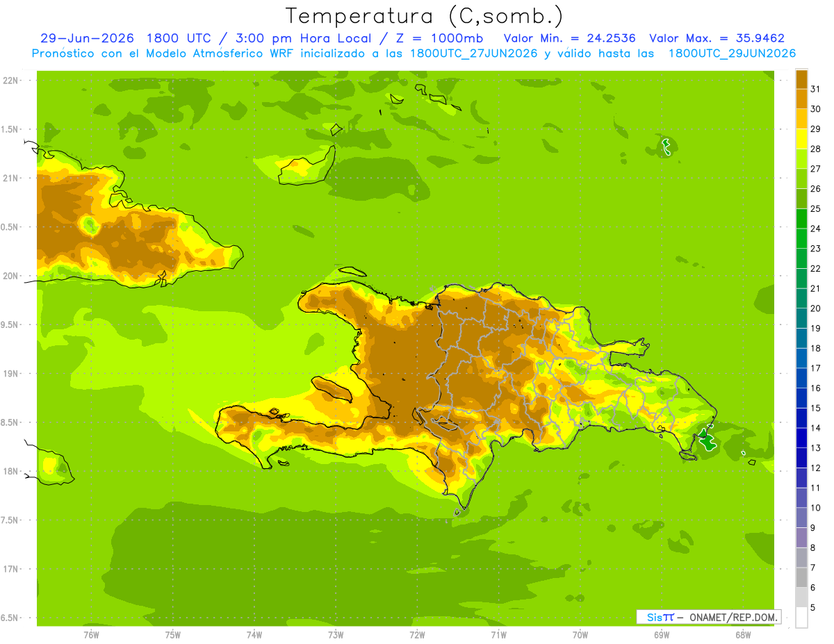Click legend label "12"
Viewport: 834px width, 644px height.
click(815, 468)
